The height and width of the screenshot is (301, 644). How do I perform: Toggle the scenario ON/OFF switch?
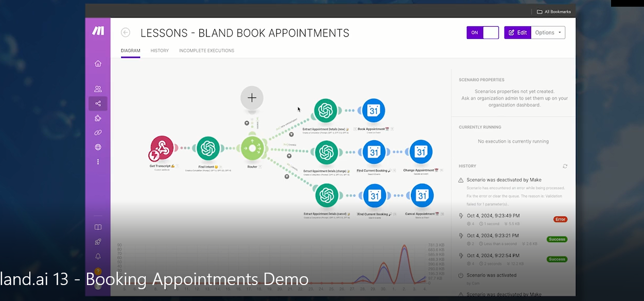(x=483, y=32)
